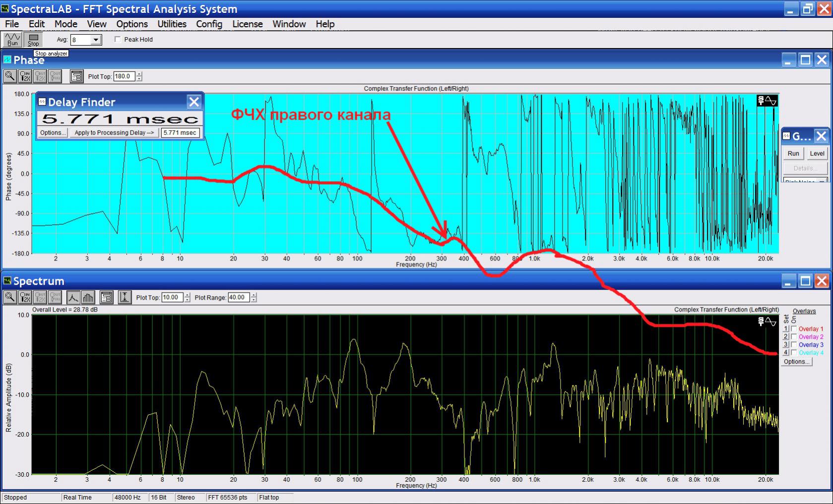Click the Spectrum Plot Range value field
Viewport: 833px width, 504px height.
coord(238,297)
